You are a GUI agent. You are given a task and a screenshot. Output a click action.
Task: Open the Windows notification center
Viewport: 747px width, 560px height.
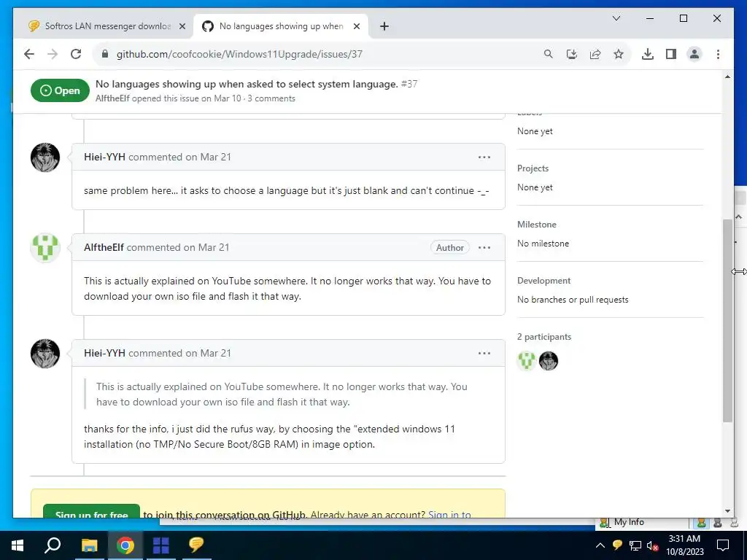click(723, 545)
